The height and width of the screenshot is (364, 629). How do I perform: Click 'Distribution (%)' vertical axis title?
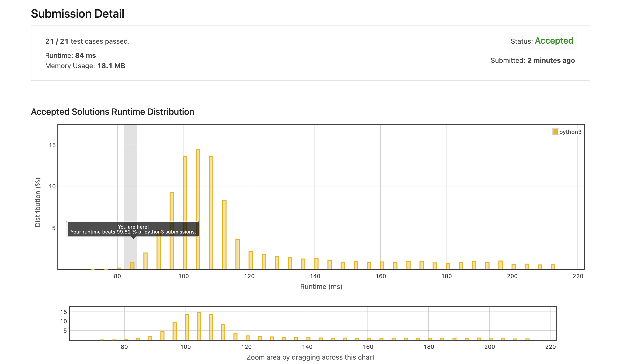click(x=38, y=202)
